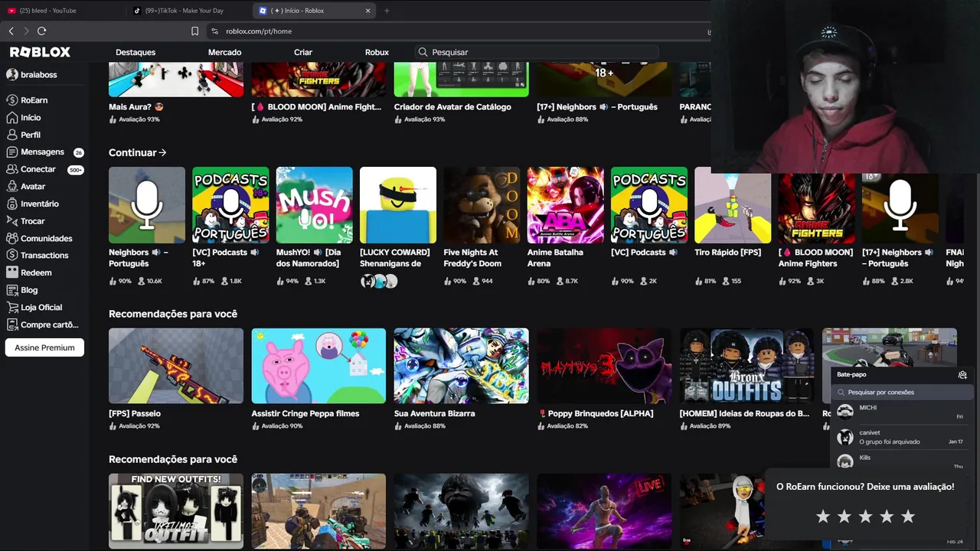Click the browser back arrow
The height and width of the screenshot is (551, 980).
click(11, 31)
